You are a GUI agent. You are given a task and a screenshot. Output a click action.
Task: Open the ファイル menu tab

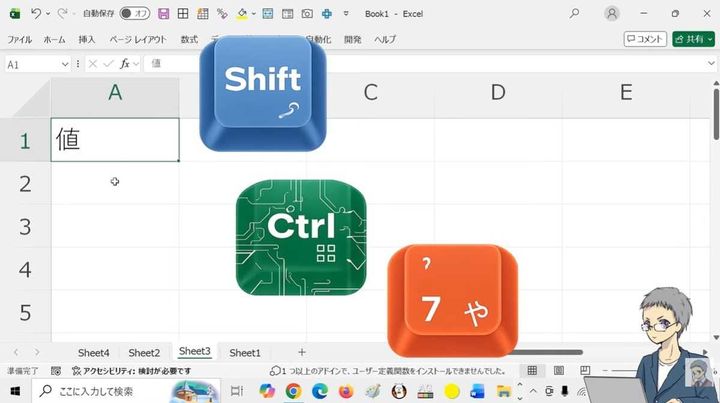[19, 39]
